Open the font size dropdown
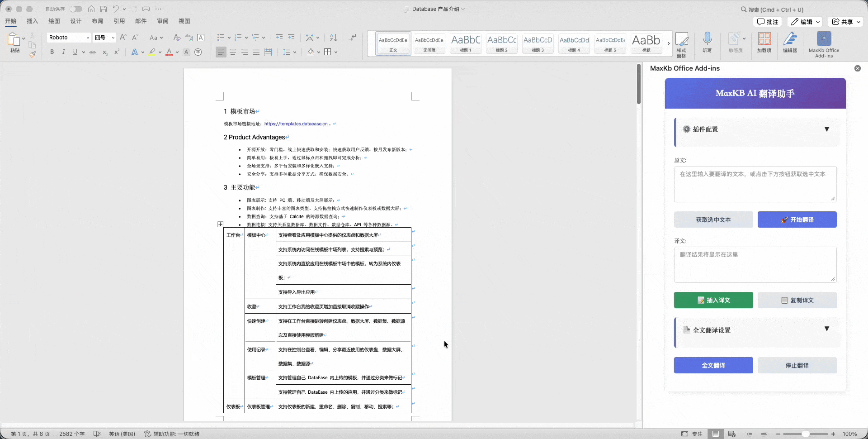The image size is (868, 439). (x=113, y=38)
